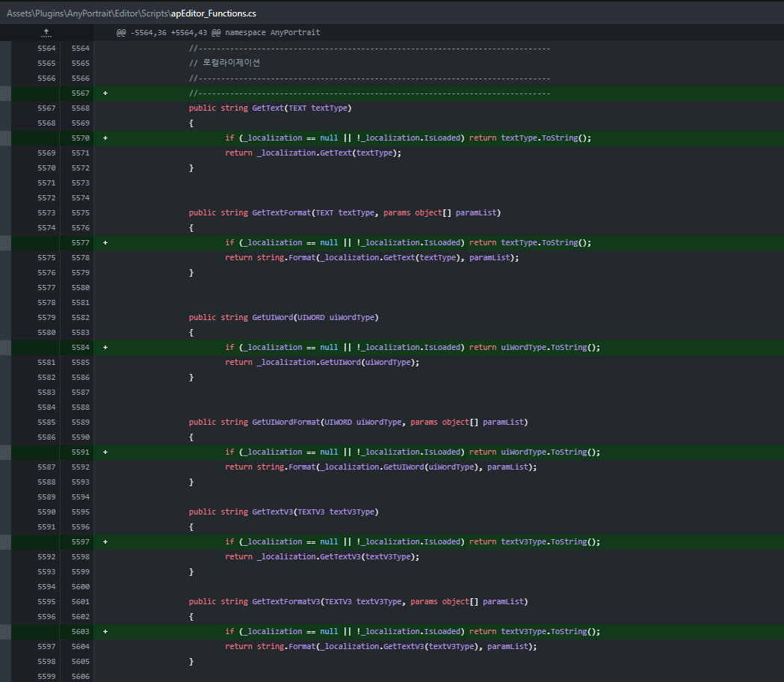Click the plus marker on added line 5597
784x682 pixels.
[x=105, y=542]
